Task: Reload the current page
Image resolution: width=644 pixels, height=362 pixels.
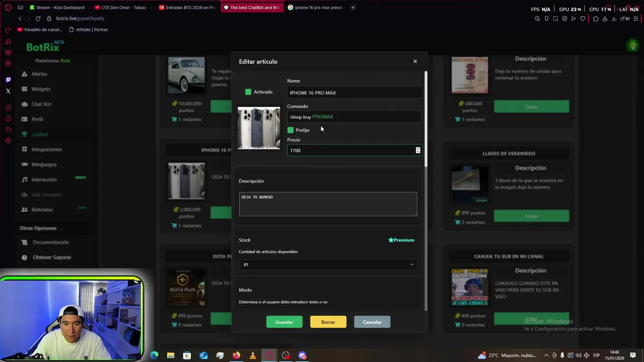Action: pyautogui.click(x=38, y=19)
